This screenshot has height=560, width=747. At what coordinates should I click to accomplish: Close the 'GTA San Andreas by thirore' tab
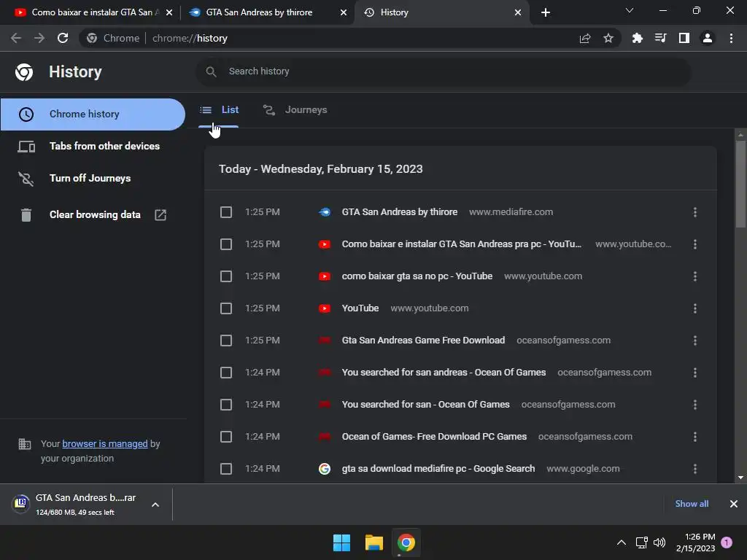point(344,12)
